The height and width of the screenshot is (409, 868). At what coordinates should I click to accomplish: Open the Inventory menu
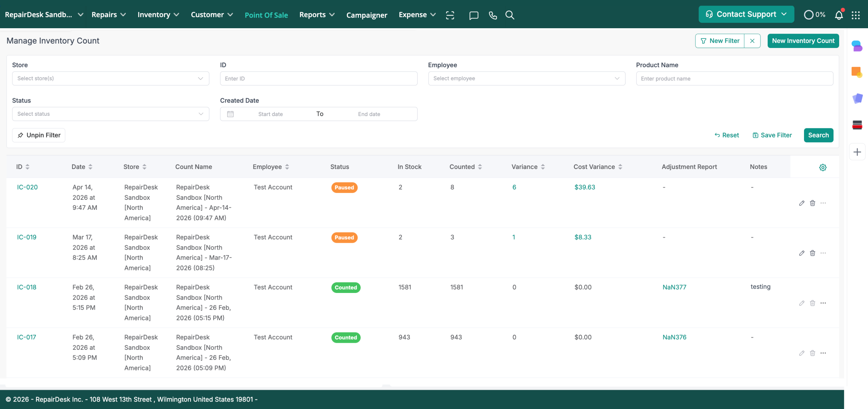tap(158, 14)
